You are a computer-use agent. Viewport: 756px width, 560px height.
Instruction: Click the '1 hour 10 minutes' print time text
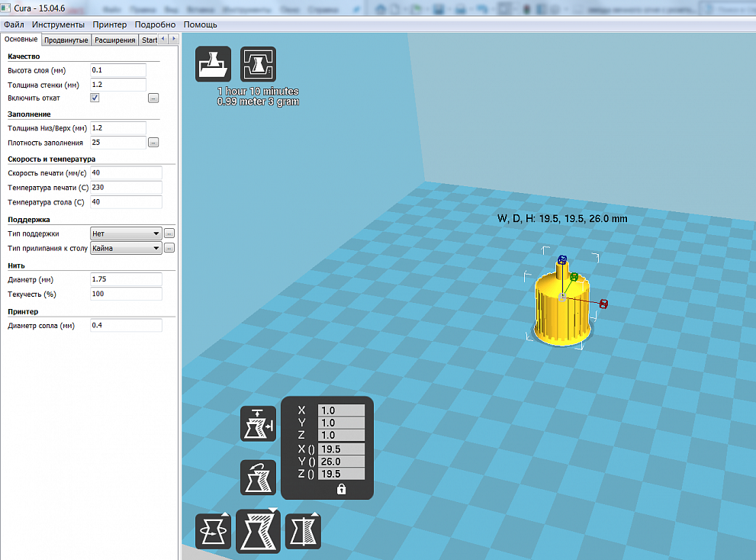[x=258, y=91]
